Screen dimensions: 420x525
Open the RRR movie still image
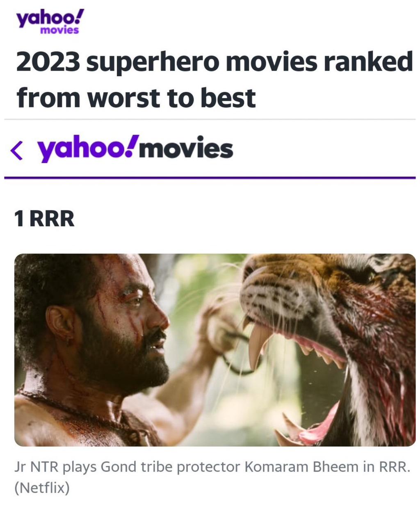pos(215,350)
